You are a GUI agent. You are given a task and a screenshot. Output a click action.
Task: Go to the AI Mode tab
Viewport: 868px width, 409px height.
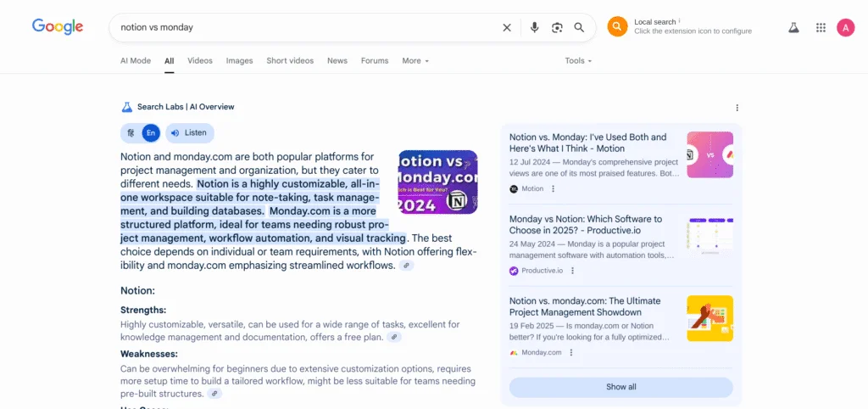136,61
